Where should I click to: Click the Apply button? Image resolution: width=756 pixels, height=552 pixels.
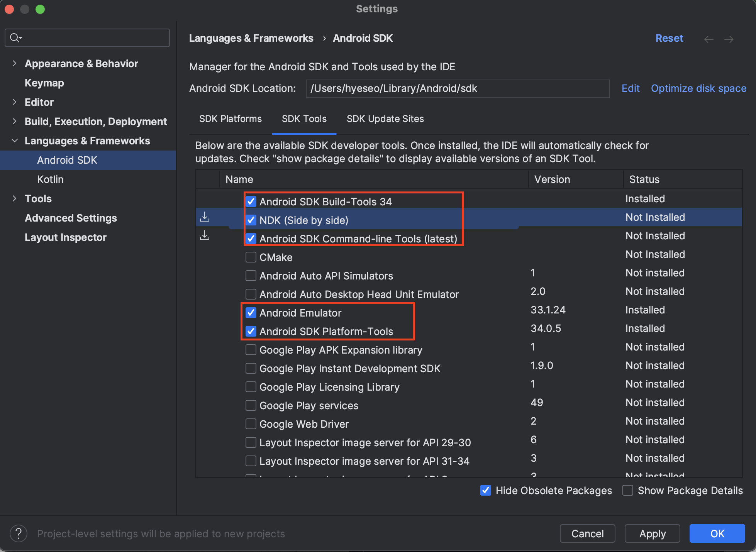pyautogui.click(x=653, y=533)
